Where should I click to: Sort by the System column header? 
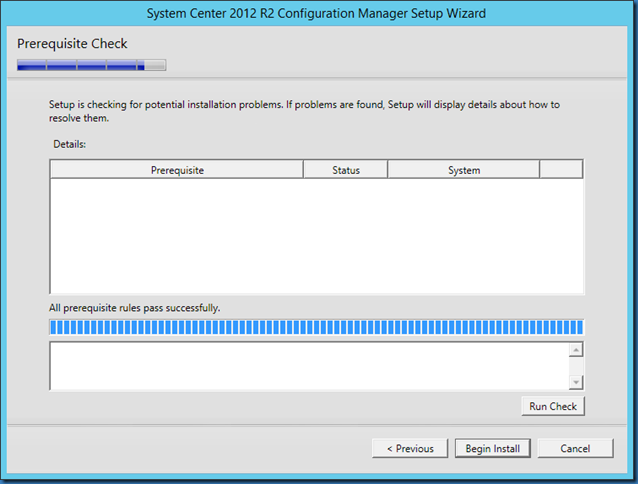[464, 170]
